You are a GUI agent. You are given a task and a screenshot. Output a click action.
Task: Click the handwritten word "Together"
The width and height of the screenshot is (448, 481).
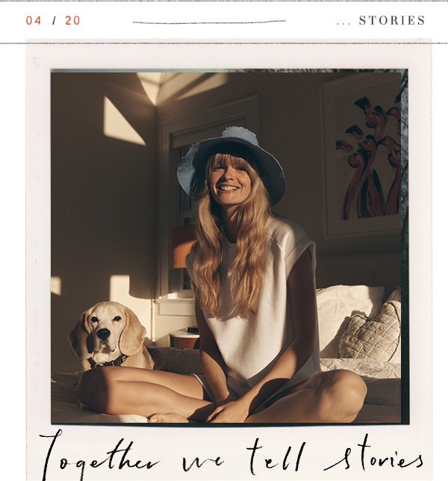point(98,456)
